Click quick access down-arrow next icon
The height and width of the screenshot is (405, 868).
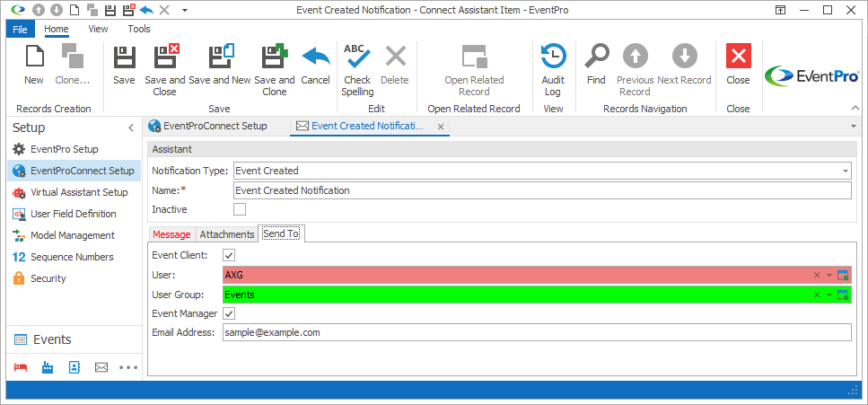(x=57, y=10)
